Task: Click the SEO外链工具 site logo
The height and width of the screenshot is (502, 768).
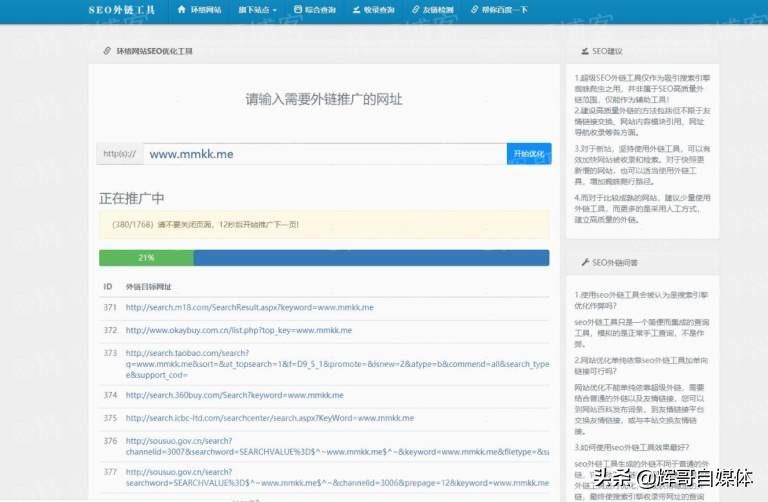Action: [121, 10]
